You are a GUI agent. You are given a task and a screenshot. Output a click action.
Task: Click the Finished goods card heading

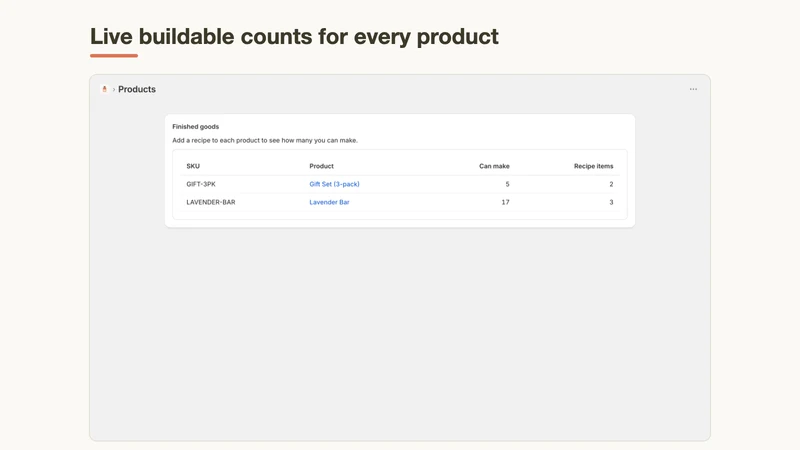point(195,127)
